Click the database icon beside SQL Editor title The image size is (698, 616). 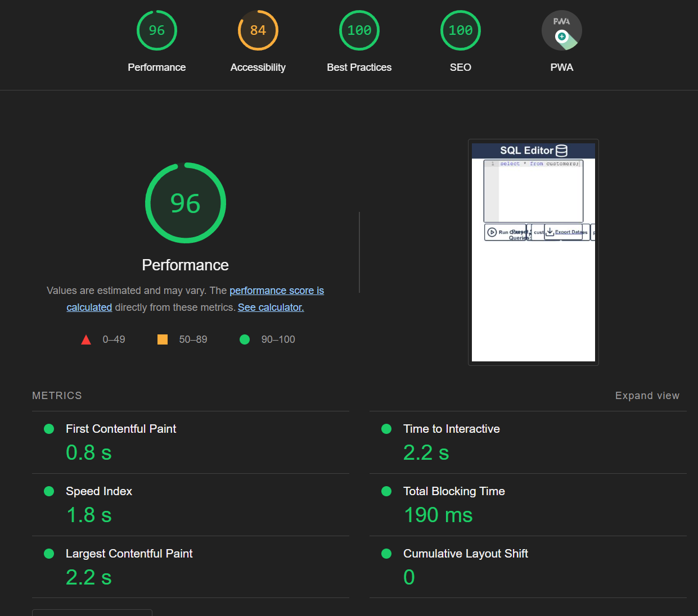point(562,150)
